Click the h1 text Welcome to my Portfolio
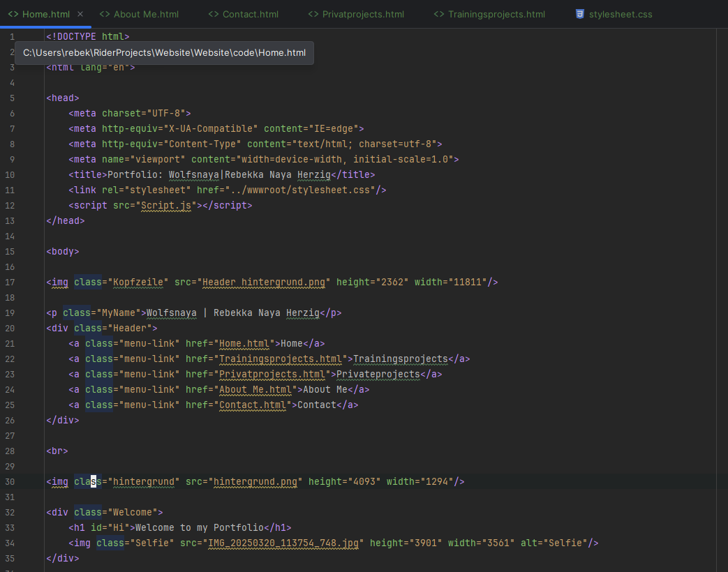The height and width of the screenshot is (572, 728). coord(200,527)
